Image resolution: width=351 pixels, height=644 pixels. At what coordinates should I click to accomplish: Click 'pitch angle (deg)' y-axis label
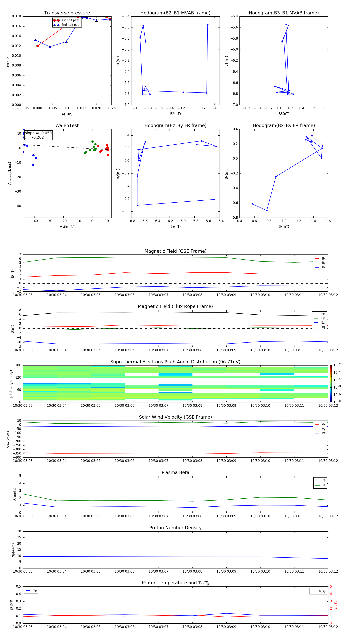tap(11, 384)
